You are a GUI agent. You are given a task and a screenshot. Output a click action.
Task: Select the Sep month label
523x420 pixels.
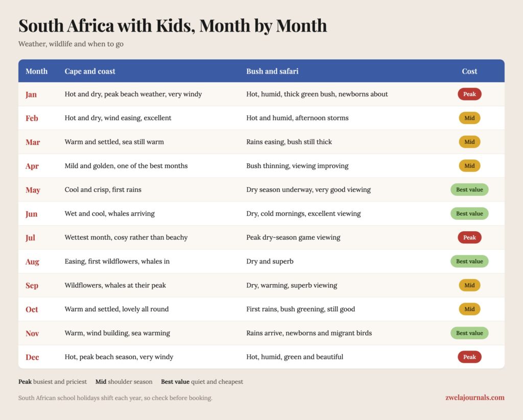32,286
